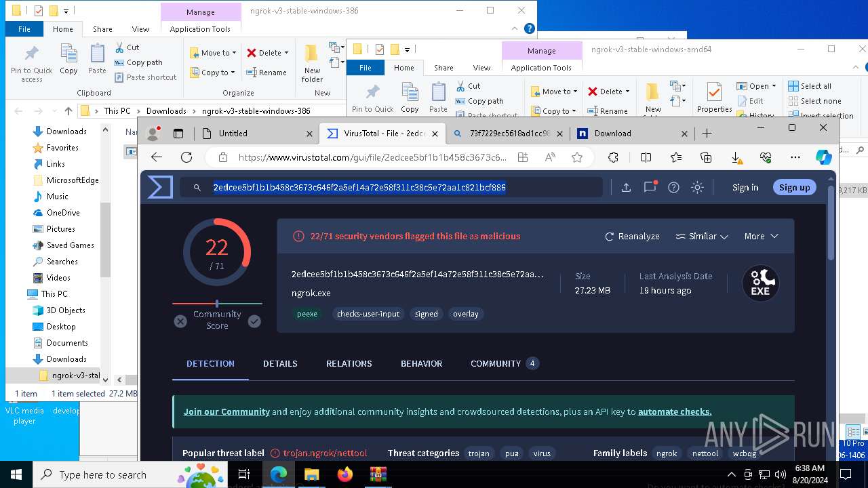
Task: Expand the Similar dropdown
Action: coord(702,237)
